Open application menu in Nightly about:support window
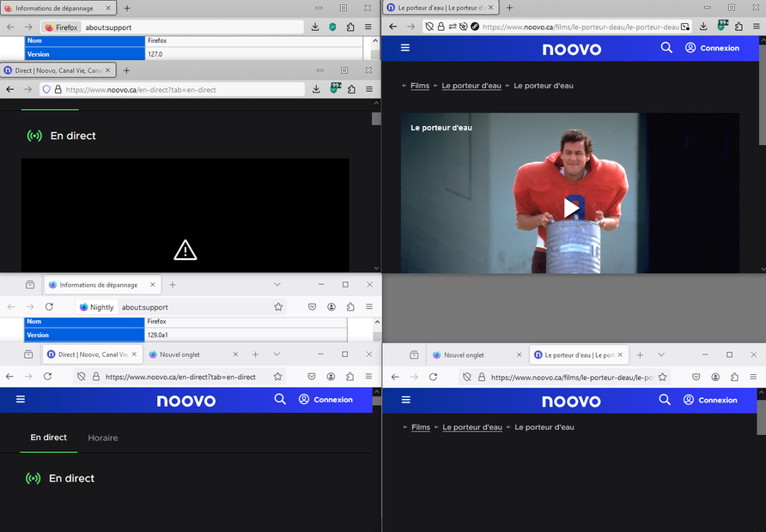The width and height of the screenshot is (766, 532). point(369,306)
